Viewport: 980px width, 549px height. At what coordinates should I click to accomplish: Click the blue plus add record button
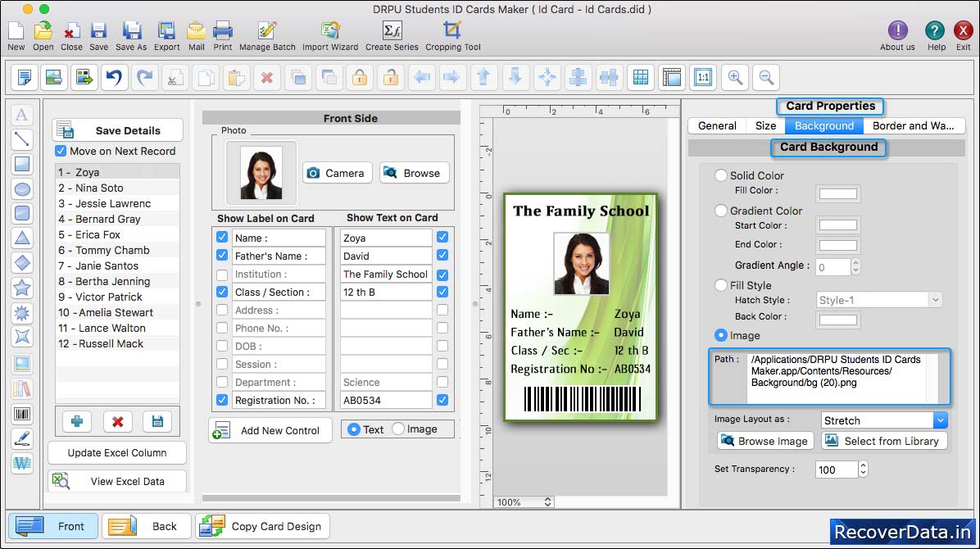(77, 421)
